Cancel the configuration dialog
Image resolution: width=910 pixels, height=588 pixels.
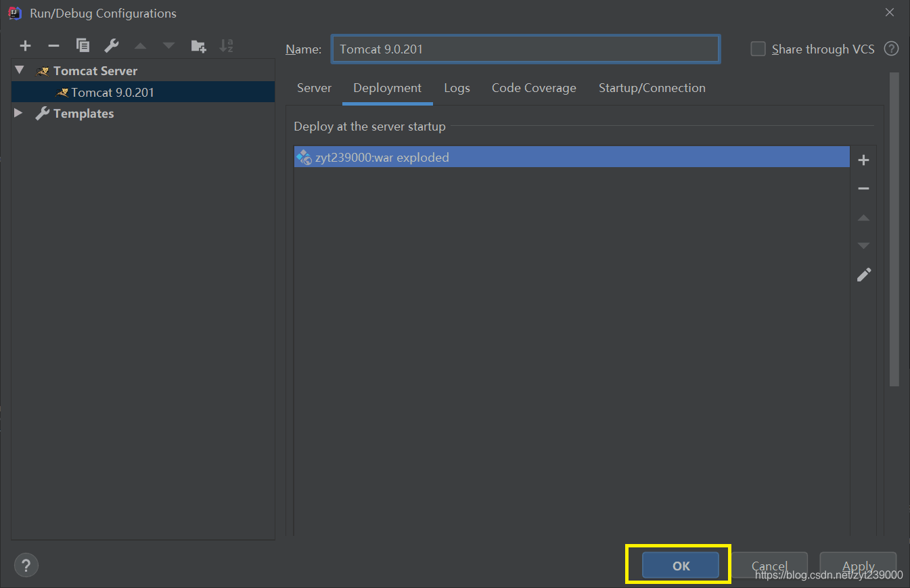click(x=769, y=566)
